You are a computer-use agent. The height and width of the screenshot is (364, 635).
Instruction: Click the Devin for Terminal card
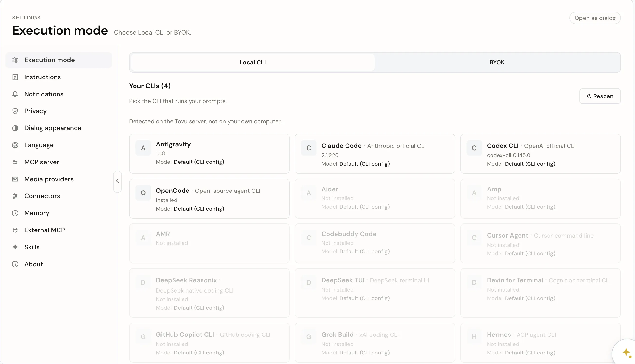click(540, 293)
